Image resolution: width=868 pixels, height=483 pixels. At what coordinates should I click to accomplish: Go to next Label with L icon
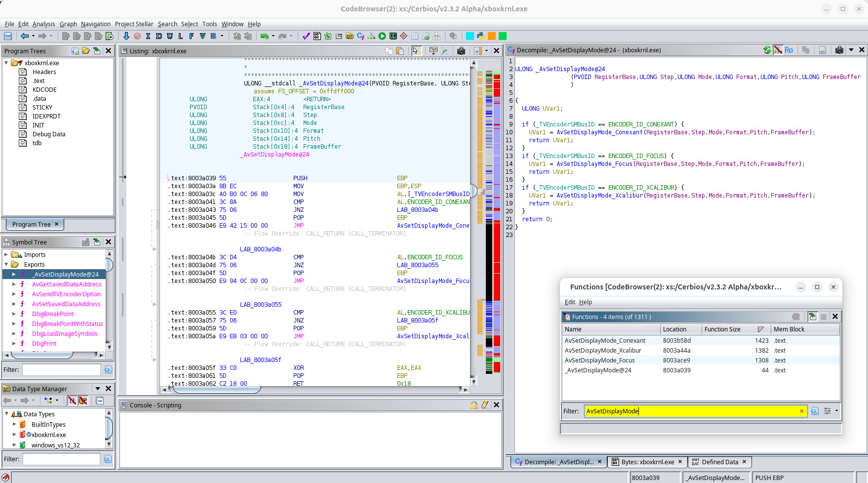(181, 36)
